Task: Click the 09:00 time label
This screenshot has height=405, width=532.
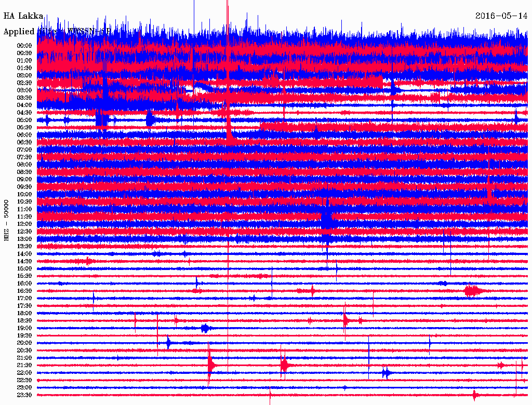Action: coord(24,180)
